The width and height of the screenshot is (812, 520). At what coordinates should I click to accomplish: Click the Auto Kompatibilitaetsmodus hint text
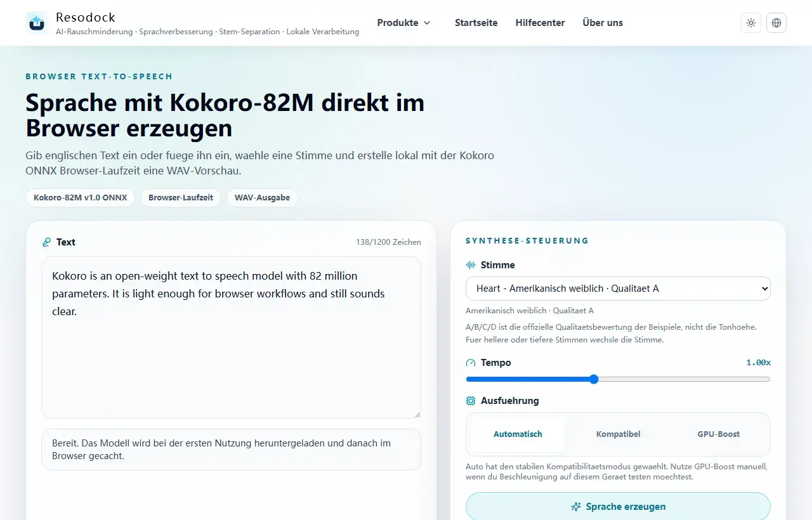pyautogui.click(x=617, y=472)
